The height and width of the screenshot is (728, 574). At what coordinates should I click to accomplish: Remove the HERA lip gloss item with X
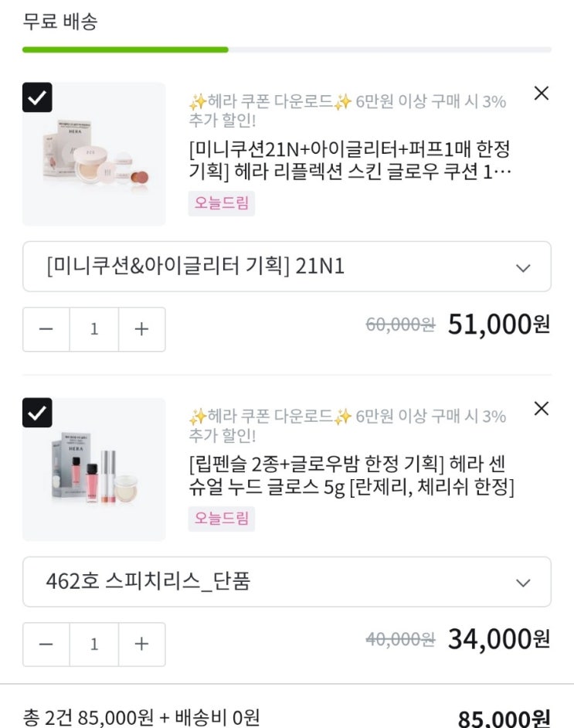[542, 409]
